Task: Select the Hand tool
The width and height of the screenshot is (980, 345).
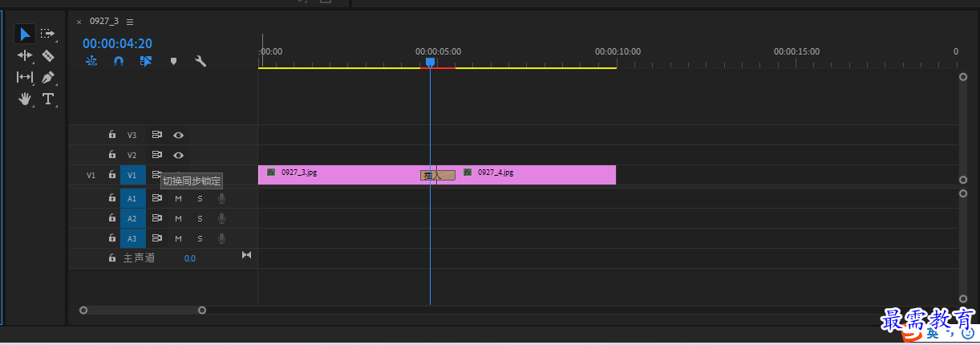Action: coord(25,99)
